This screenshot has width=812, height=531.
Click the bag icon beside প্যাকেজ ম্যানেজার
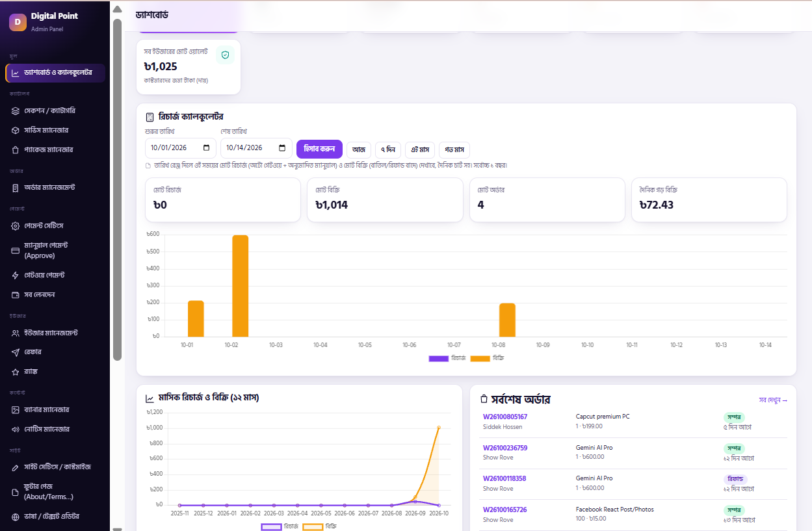pos(16,149)
